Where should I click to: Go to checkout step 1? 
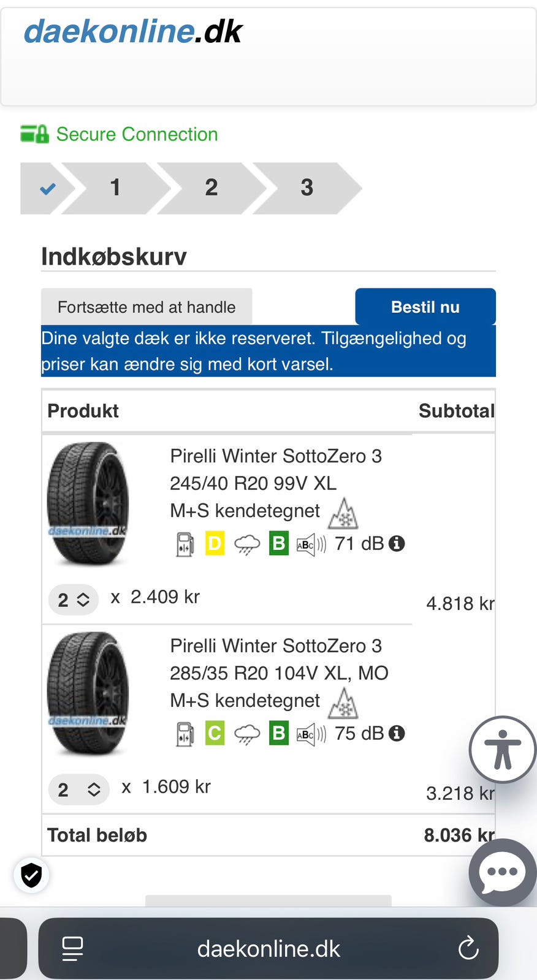pyautogui.click(x=115, y=188)
